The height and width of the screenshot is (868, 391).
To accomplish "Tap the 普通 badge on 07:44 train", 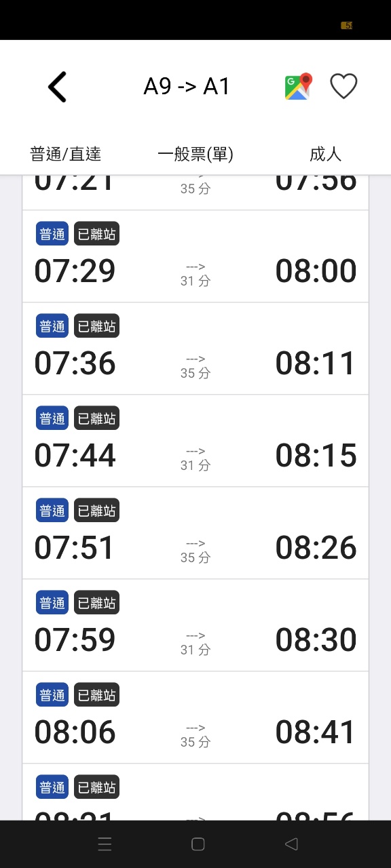I will click(52, 418).
